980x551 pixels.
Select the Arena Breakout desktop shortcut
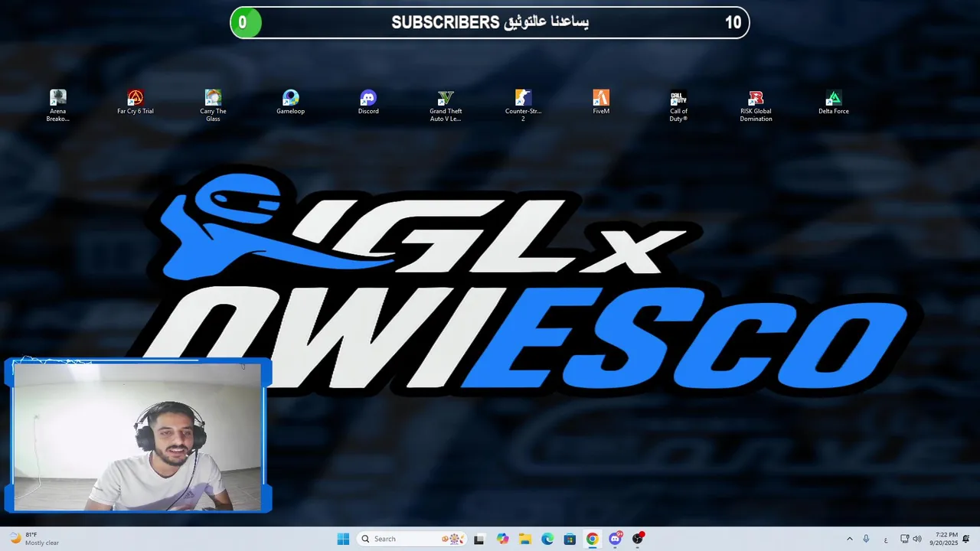pyautogui.click(x=57, y=106)
